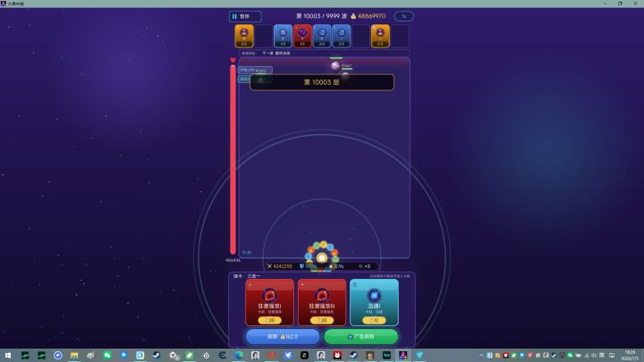The image size is (644, 362).
Task: Open the taskbar clock and date
Action: click(x=630, y=356)
